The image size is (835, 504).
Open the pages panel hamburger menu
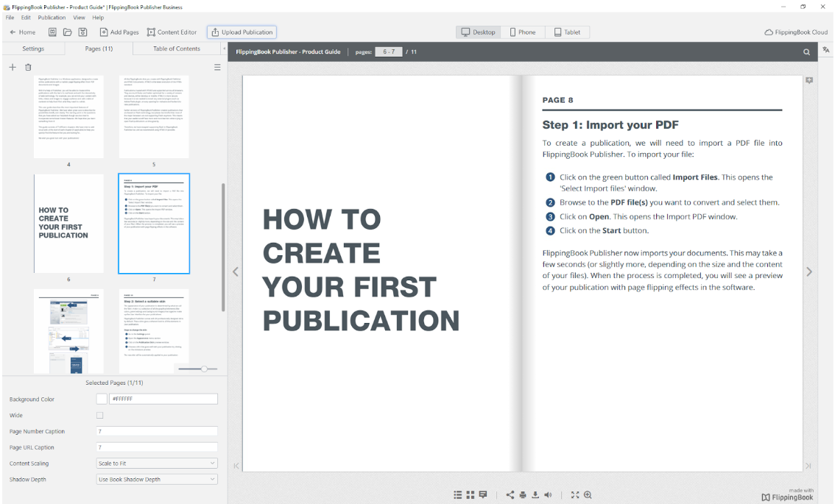pos(217,67)
